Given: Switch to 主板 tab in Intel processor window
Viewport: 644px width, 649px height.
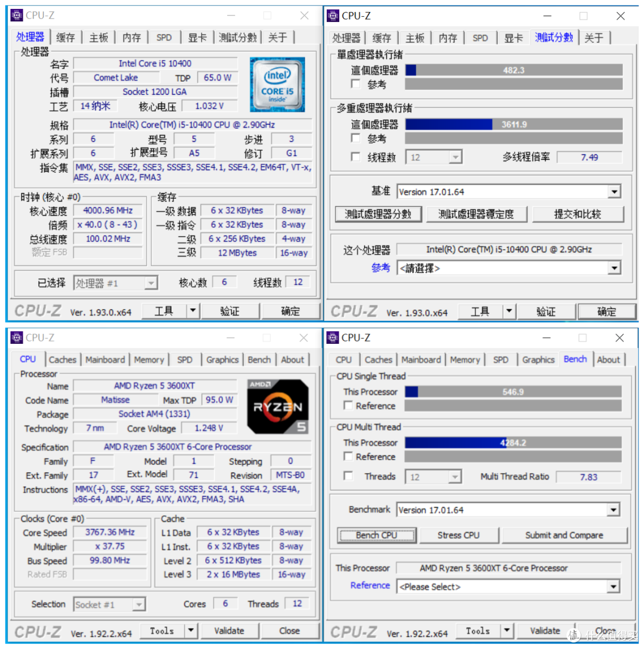Looking at the screenshot, I should 98,38.
